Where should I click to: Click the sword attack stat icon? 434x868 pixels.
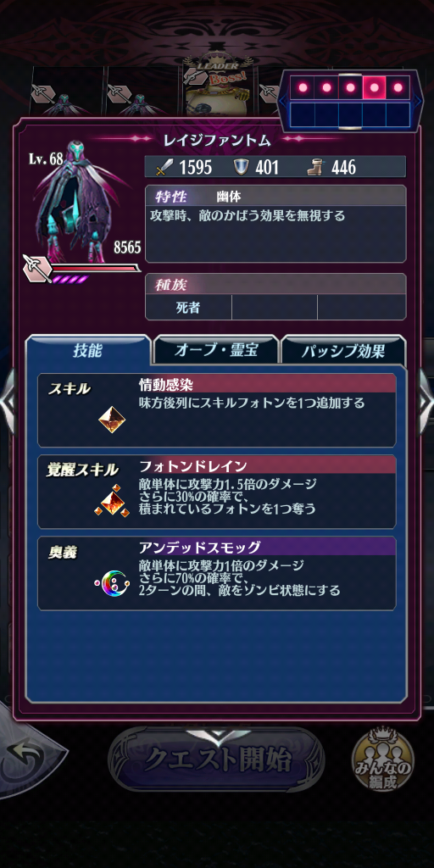tap(164, 167)
